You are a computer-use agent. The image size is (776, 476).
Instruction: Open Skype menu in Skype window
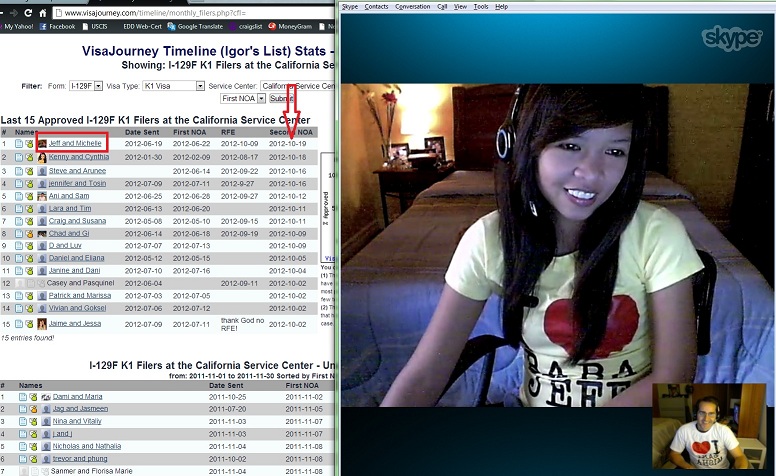click(350, 6)
